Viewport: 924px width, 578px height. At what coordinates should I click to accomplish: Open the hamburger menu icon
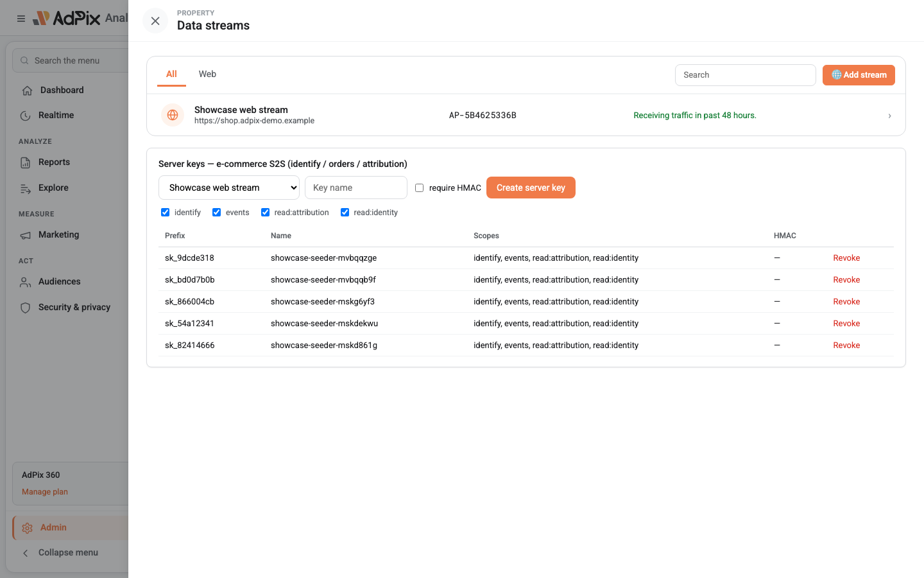[21, 19]
